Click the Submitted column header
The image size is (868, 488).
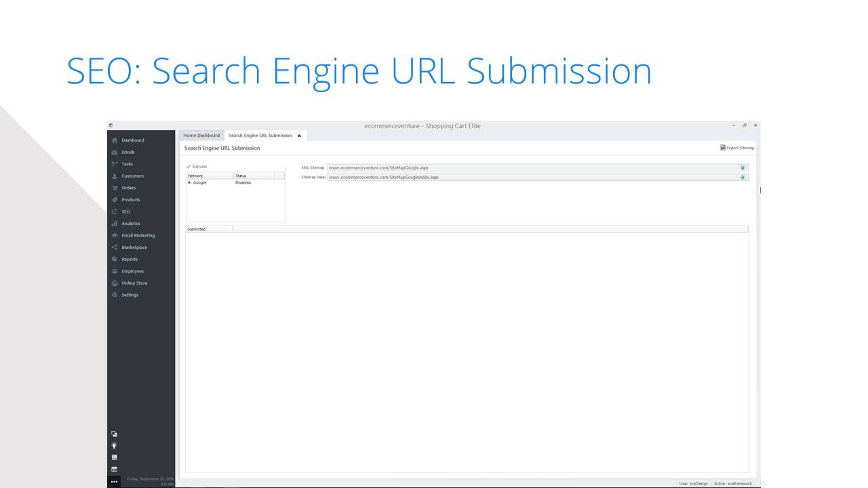pos(209,229)
